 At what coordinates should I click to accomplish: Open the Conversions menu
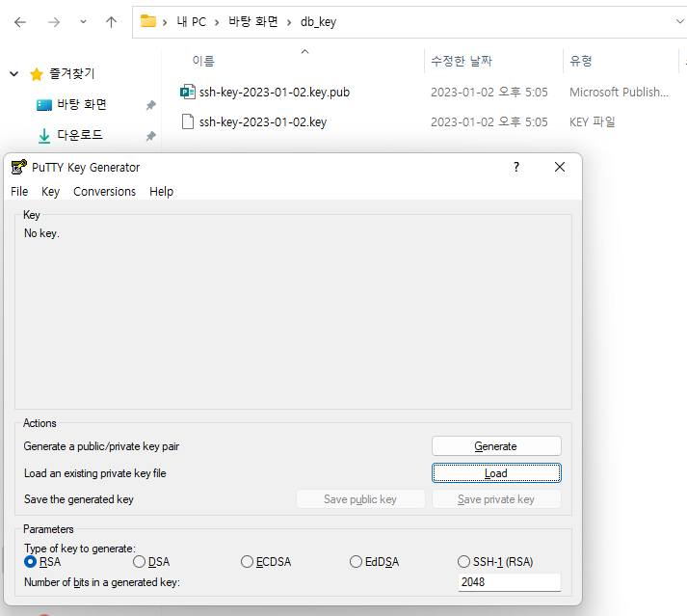click(x=104, y=192)
